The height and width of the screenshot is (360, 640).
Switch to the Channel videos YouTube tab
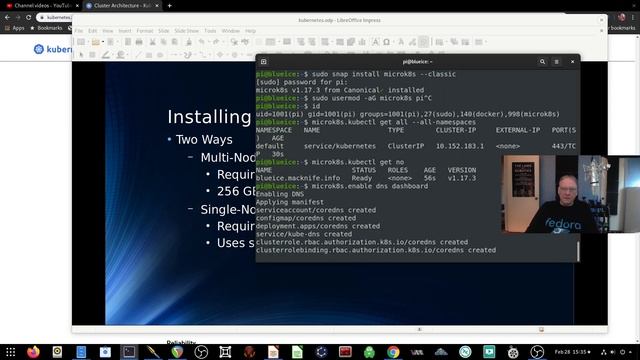(x=42, y=6)
